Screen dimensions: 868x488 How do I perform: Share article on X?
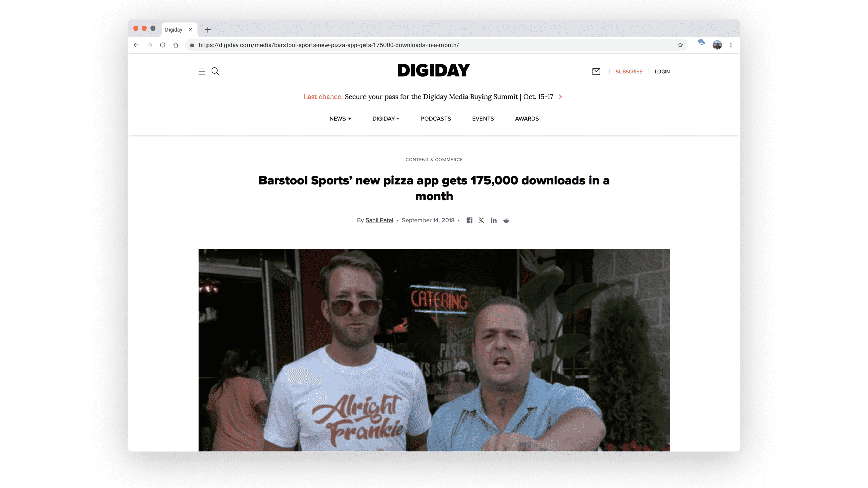(481, 220)
